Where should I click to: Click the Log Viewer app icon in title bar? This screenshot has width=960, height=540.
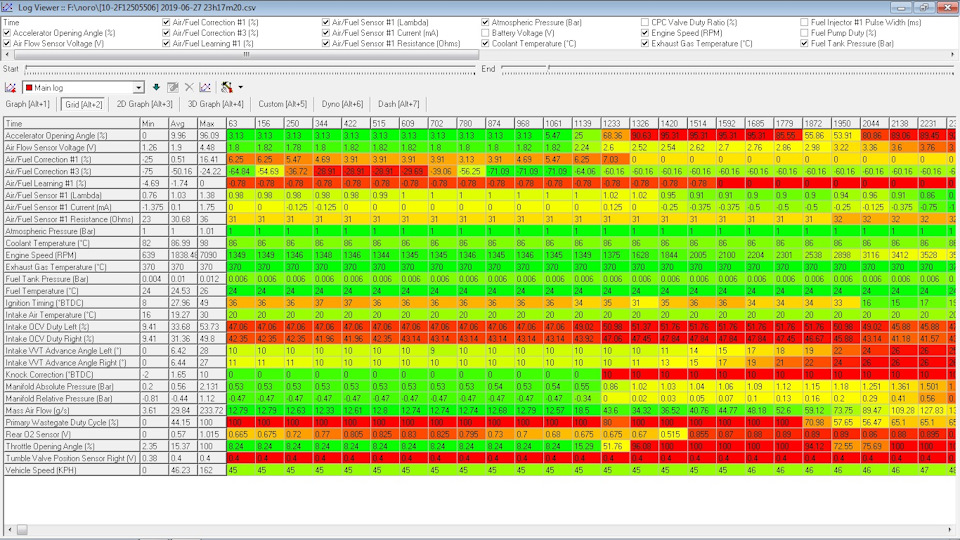[7, 7]
